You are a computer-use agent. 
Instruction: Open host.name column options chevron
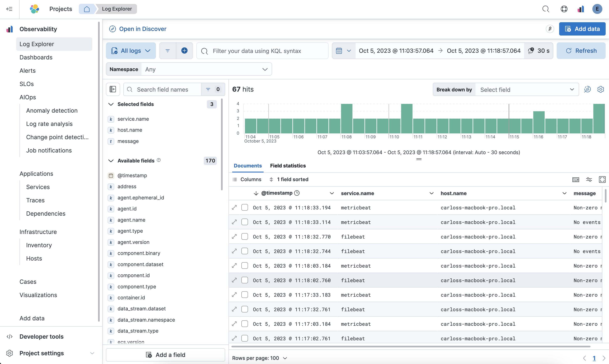tap(564, 193)
